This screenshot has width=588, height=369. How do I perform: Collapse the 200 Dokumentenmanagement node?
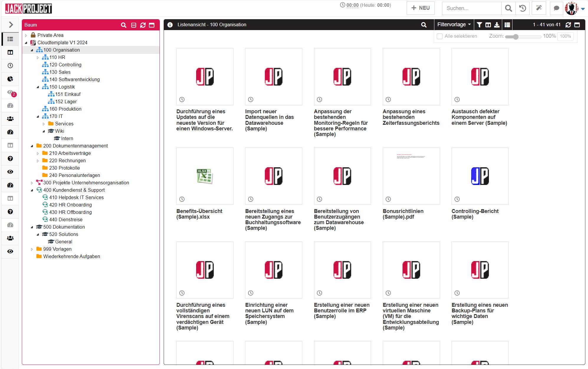click(32, 146)
